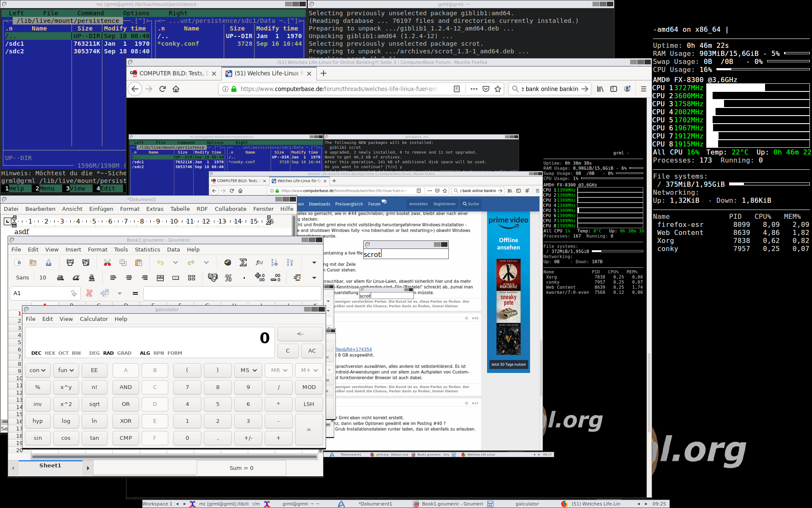
Task: Click the print preview icon in Gnumeric
Action: [86, 263]
